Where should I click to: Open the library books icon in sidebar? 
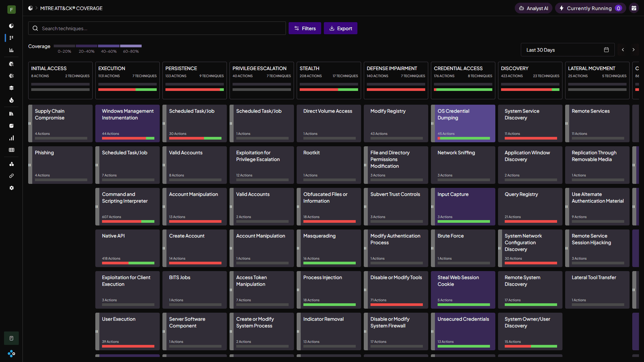click(x=11, y=114)
